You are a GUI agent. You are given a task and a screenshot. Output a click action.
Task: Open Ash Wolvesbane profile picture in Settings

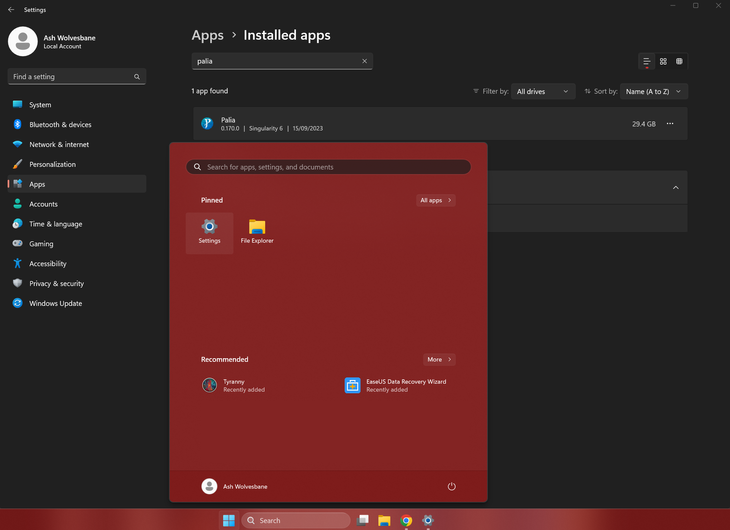click(x=22, y=41)
